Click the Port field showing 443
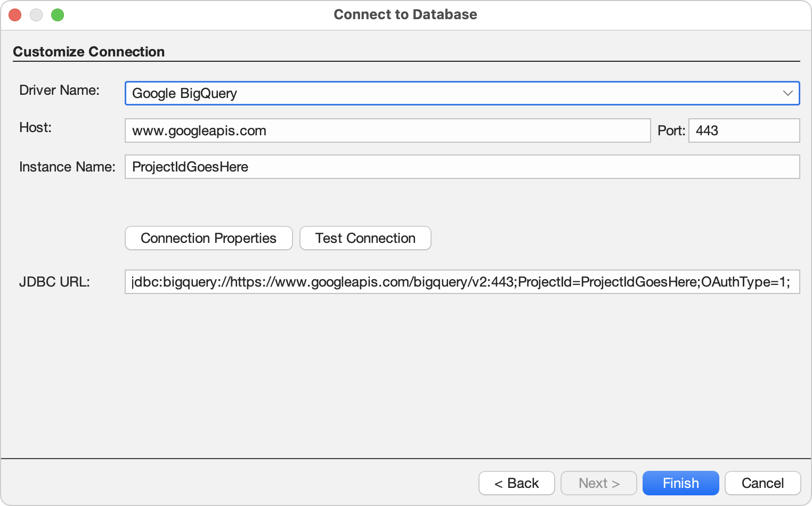This screenshot has width=812, height=506. pos(744,130)
